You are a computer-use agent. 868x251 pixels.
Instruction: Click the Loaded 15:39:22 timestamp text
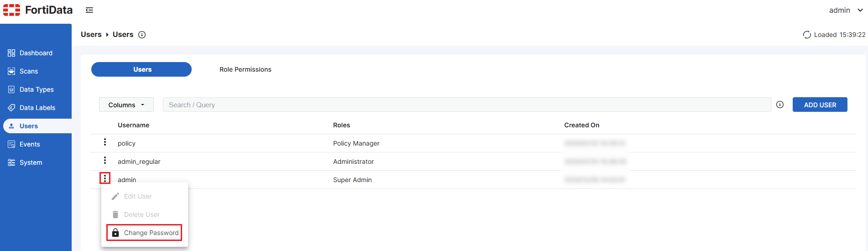[840, 35]
